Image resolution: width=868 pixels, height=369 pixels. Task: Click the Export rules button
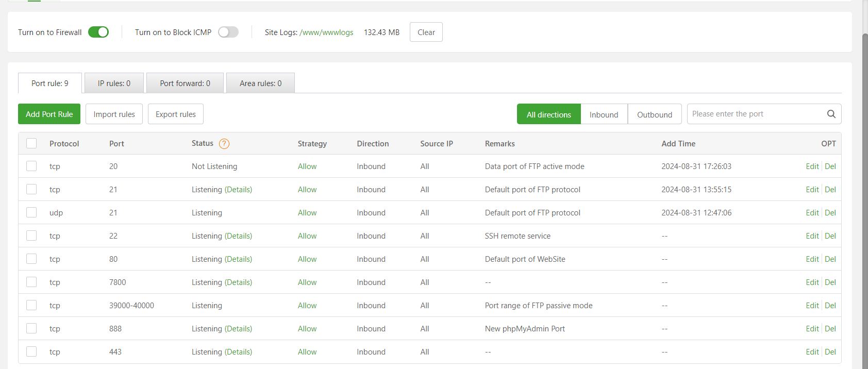click(x=176, y=114)
